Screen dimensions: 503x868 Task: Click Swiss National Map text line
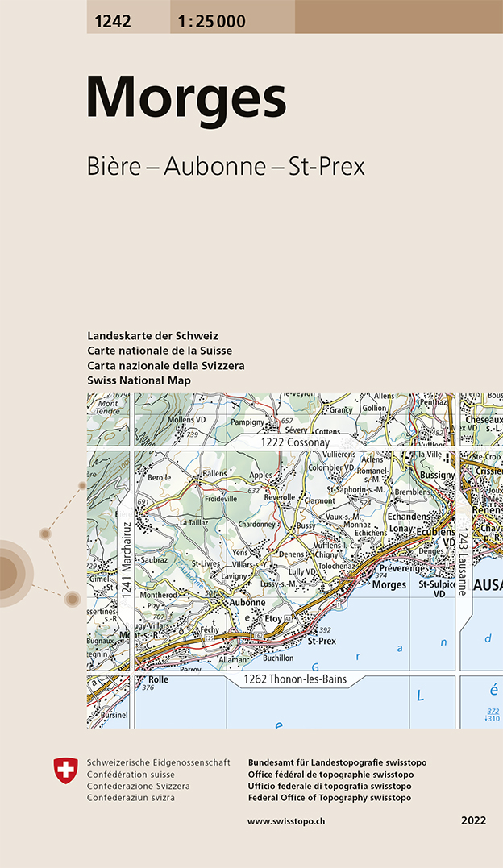coord(139,380)
